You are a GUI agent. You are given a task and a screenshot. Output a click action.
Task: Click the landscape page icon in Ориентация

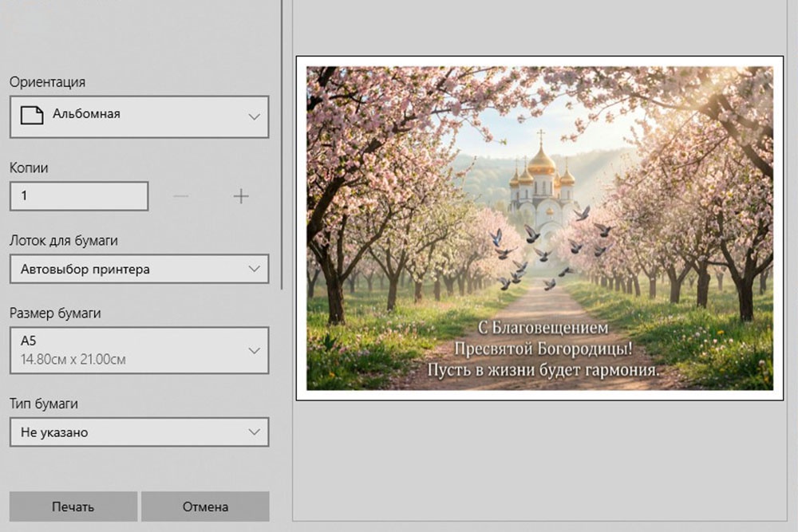click(x=32, y=116)
